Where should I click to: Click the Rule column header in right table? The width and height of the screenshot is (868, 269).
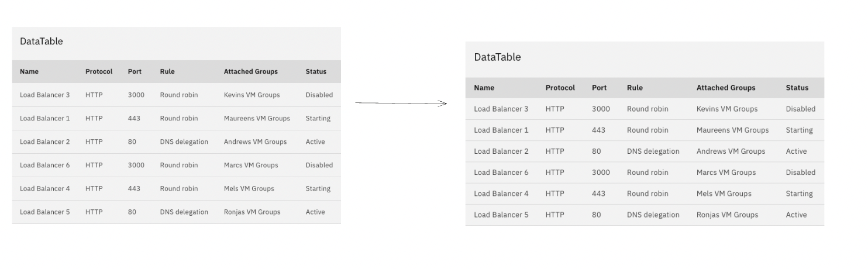coord(635,88)
